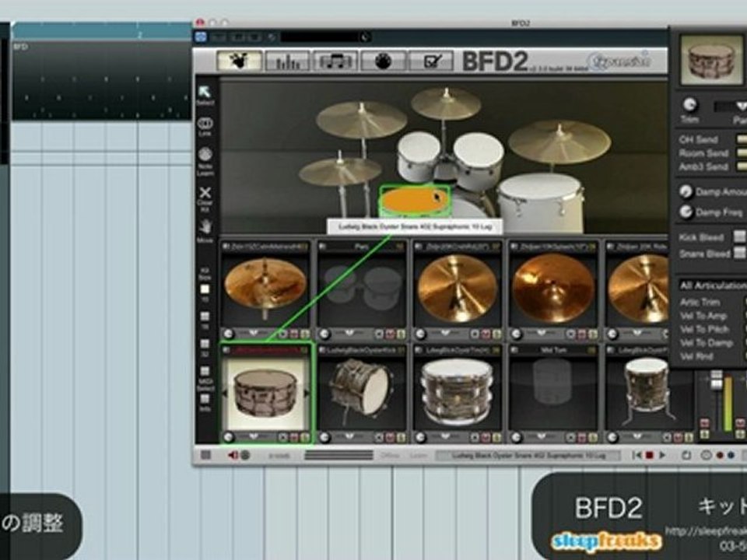Open the splash cymbal slot dropdown arrow
The image size is (747, 560).
[x=542, y=332]
